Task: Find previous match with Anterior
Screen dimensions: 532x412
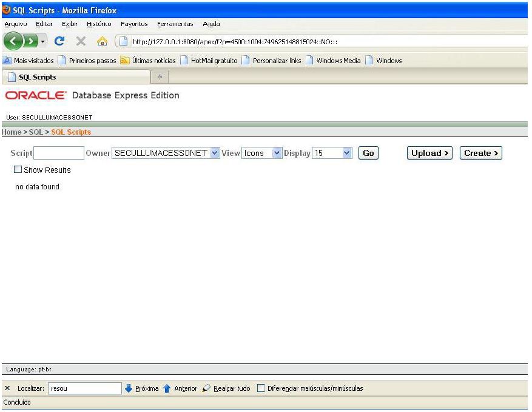Action: click(x=180, y=388)
